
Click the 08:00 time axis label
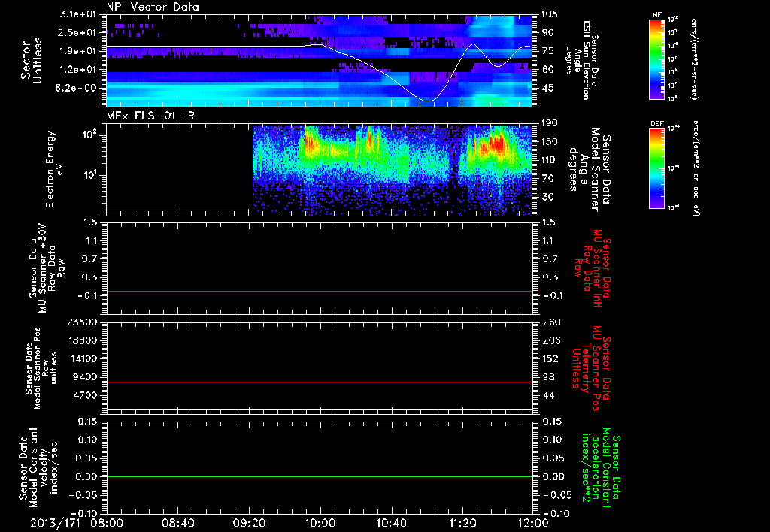pyautogui.click(x=107, y=523)
